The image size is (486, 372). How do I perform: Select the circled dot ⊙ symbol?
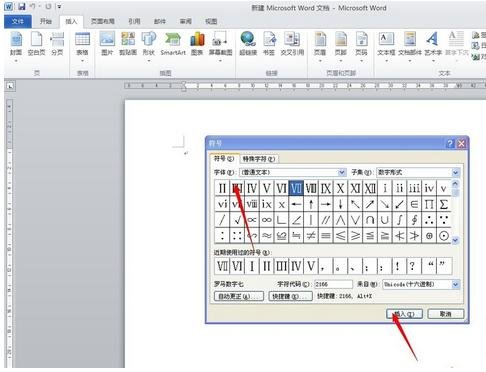(444, 236)
